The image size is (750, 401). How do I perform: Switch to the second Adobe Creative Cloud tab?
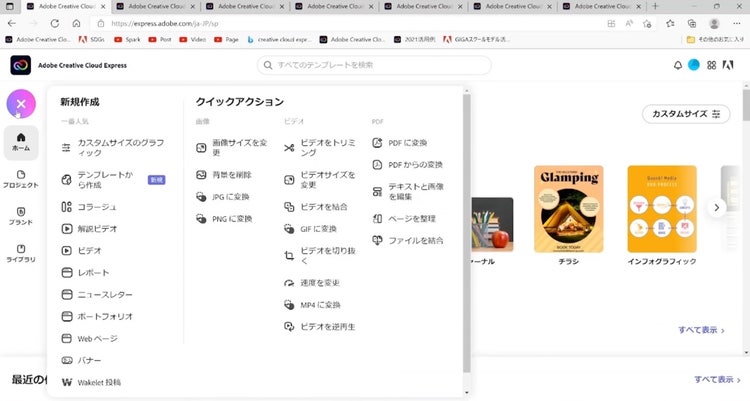156,7
